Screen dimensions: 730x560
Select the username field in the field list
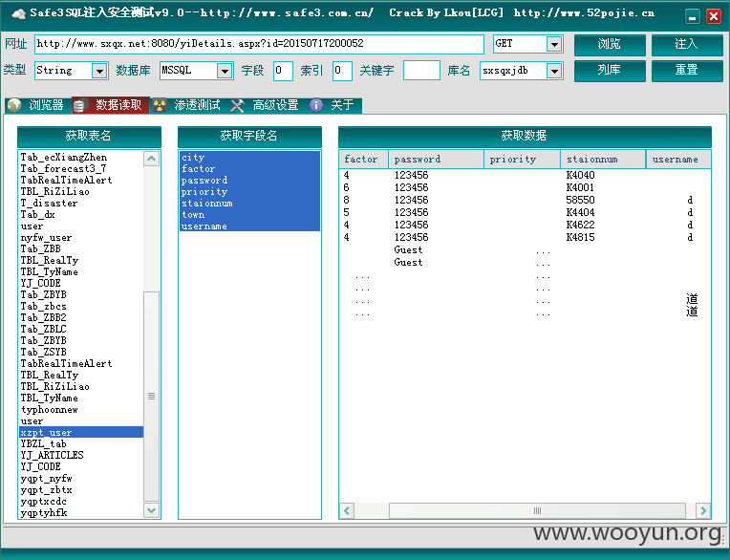pos(250,226)
